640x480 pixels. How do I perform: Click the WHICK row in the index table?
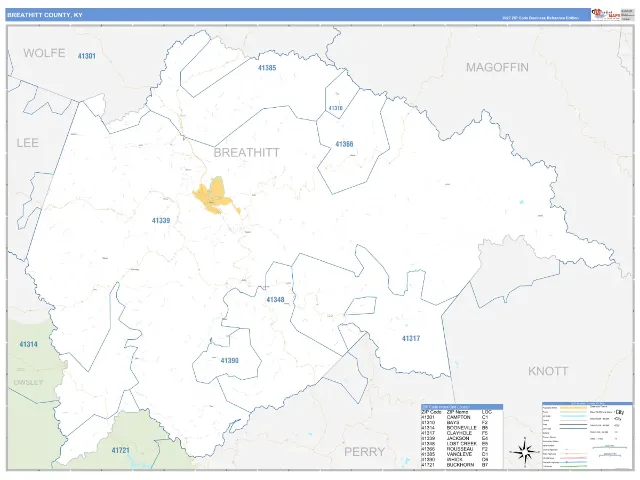click(x=455, y=460)
